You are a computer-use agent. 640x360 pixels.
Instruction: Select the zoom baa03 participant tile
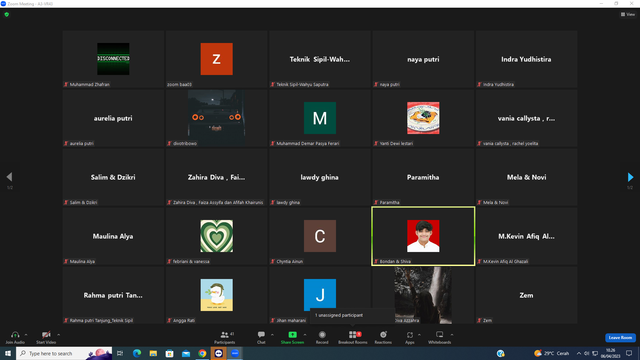(216, 59)
